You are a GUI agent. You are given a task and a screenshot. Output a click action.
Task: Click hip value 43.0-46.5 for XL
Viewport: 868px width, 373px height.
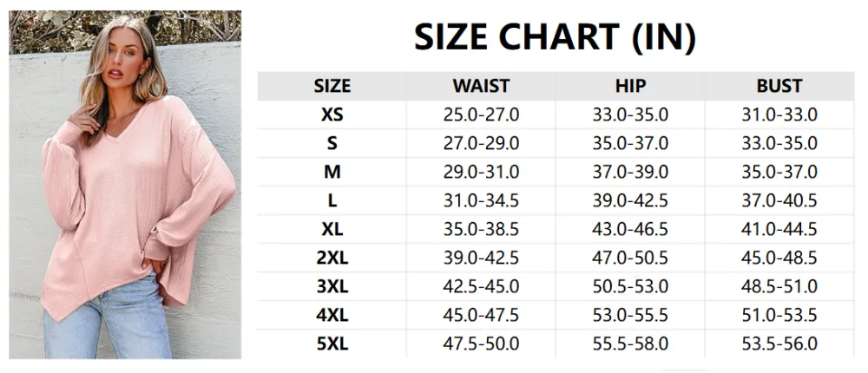tap(630, 230)
